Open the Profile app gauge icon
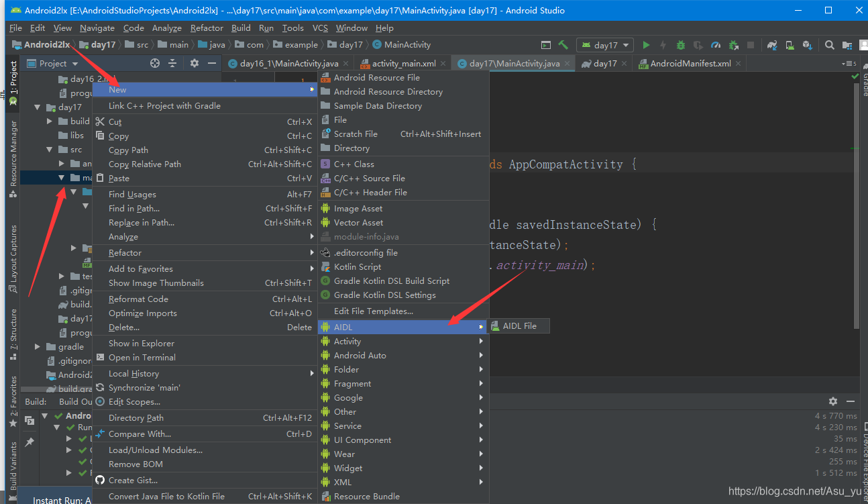 pyautogui.click(x=716, y=45)
